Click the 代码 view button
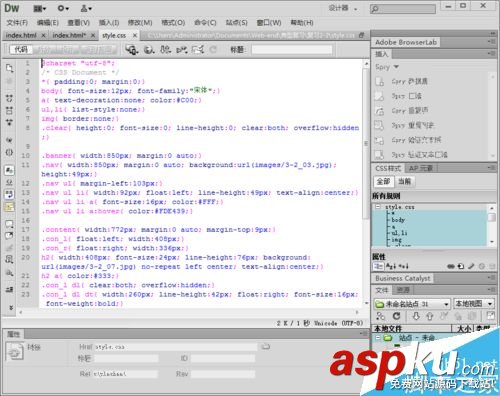This screenshot has width=500, height=396. coord(21,50)
